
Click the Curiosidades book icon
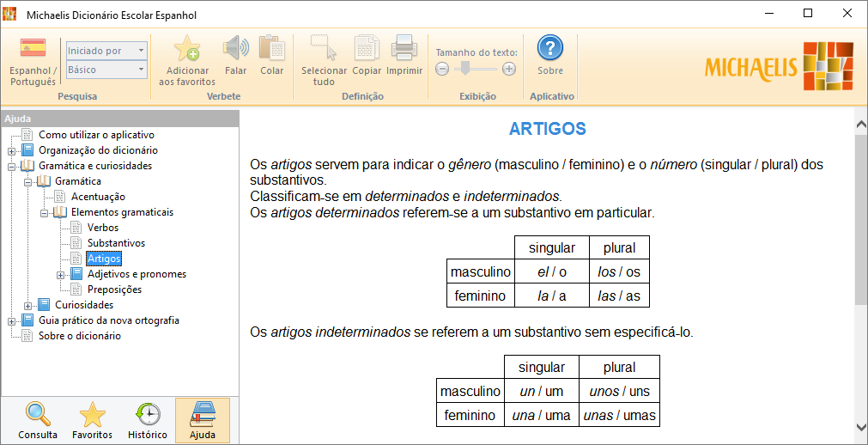[x=44, y=305]
